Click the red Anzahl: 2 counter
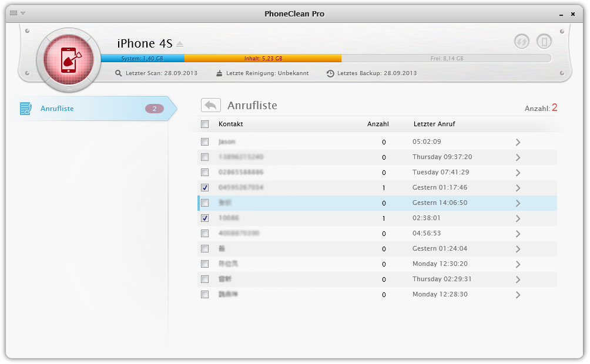The image size is (590, 364). point(541,108)
